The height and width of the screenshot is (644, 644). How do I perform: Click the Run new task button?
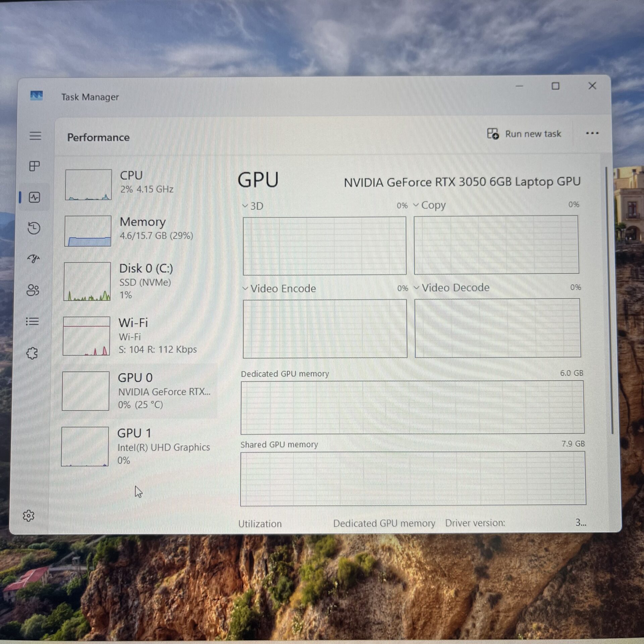(524, 134)
